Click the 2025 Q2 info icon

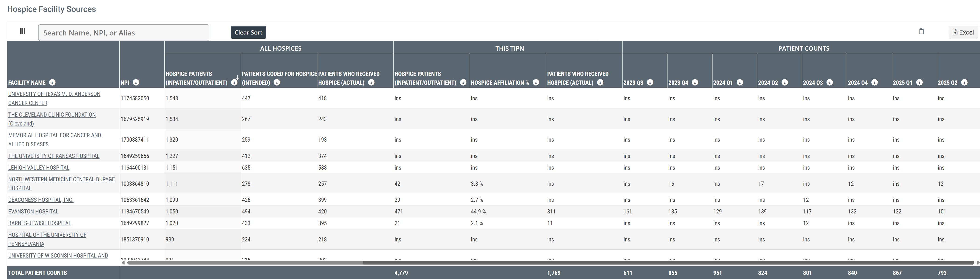point(964,83)
